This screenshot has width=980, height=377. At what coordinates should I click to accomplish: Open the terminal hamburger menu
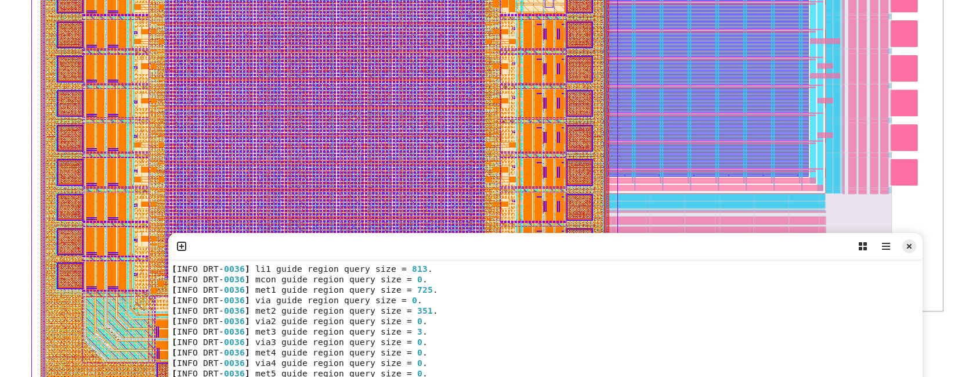tap(885, 246)
